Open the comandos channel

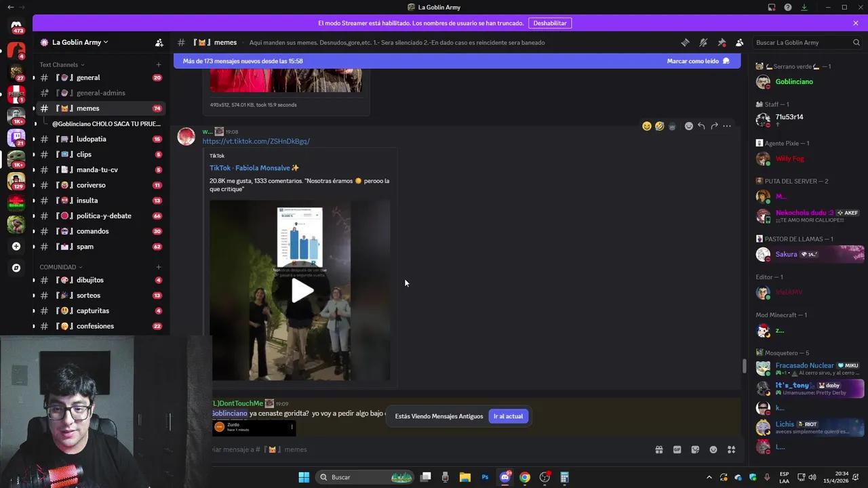(x=100, y=231)
